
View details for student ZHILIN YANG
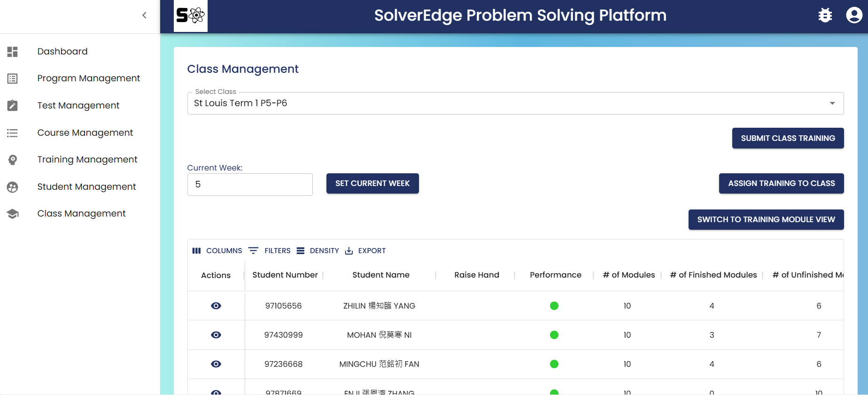tap(216, 306)
